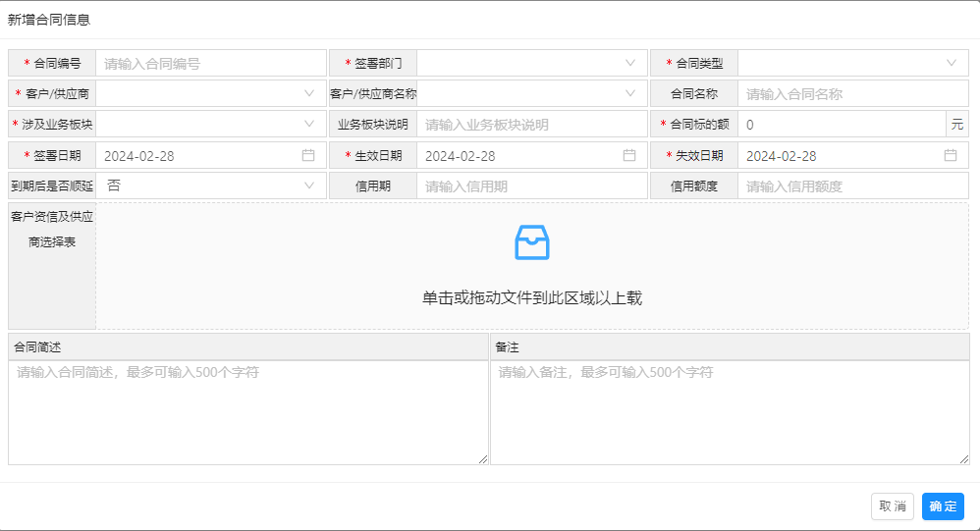Click the inbox upload icon
Image resolution: width=980 pixels, height=531 pixels.
click(x=532, y=242)
